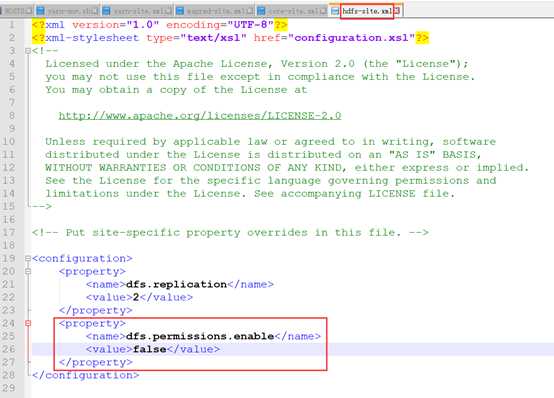Collapse the dfs.permissions.enable property fold at line 24

28,323
